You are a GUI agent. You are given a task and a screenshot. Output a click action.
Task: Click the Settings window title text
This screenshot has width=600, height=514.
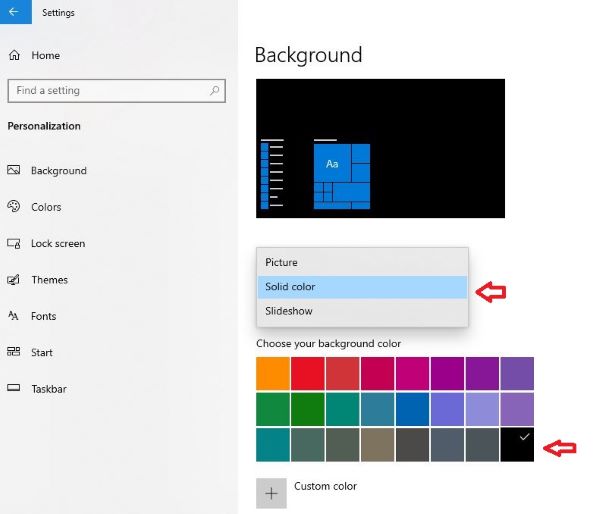click(x=58, y=13)
